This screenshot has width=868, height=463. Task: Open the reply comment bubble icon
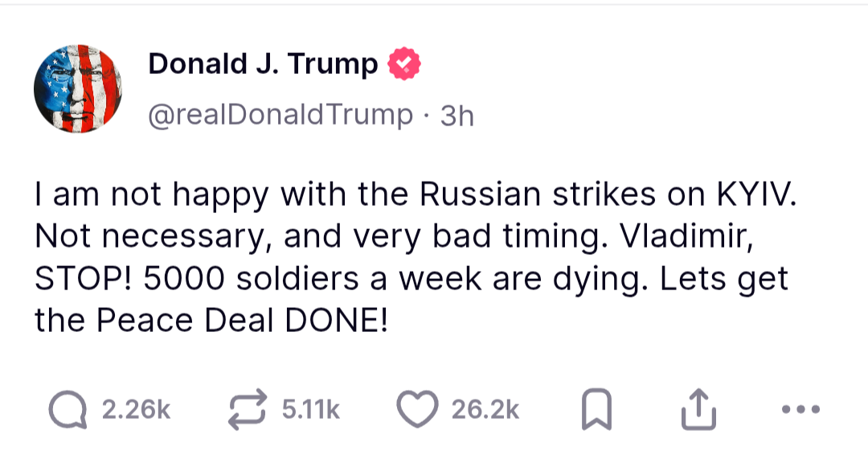[68, 411]
